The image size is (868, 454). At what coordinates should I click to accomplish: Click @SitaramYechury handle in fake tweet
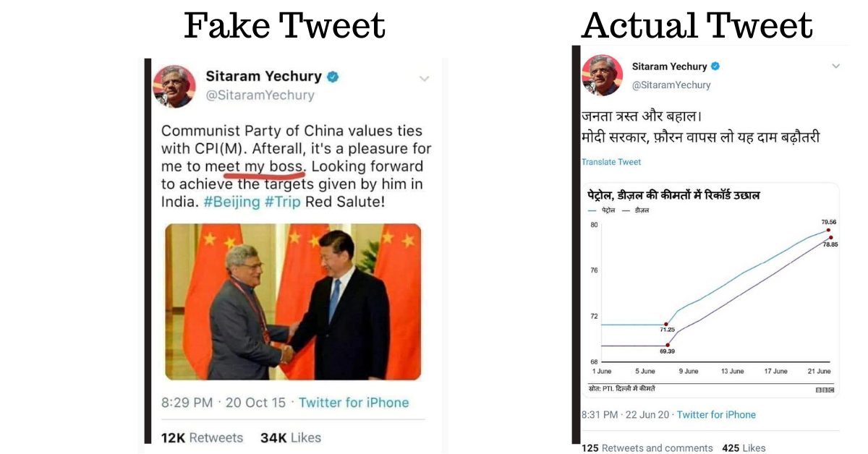click(x=260, y=95)
